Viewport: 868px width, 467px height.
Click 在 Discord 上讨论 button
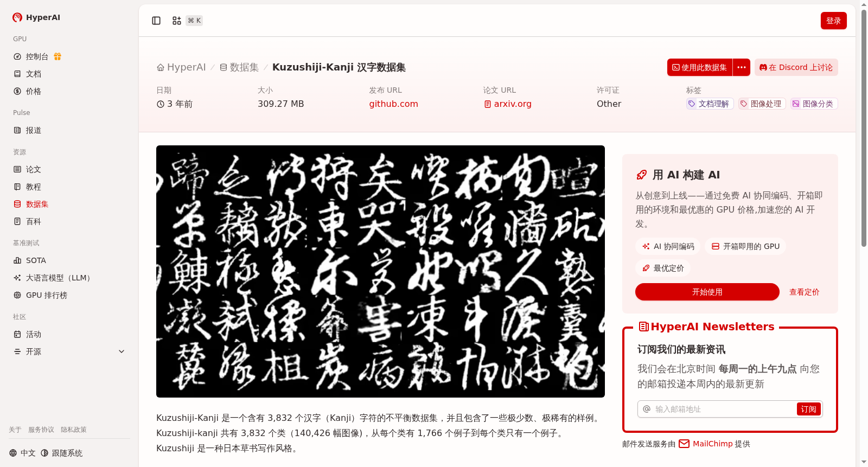tap(796, 67)
